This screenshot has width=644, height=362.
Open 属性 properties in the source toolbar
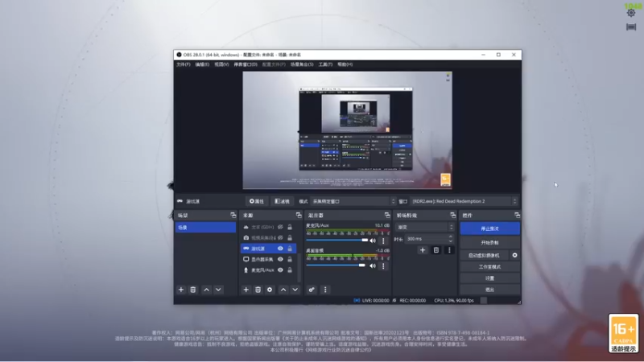click(x=257, y=202)
